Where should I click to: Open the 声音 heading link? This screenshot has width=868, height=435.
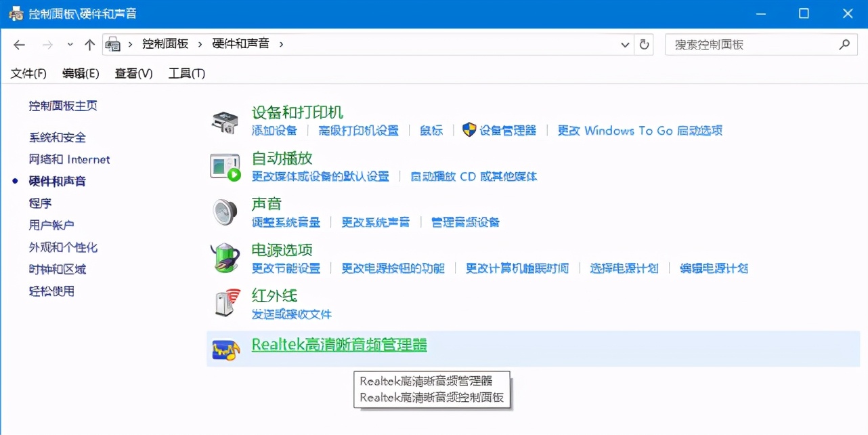(x=267, y=203)
